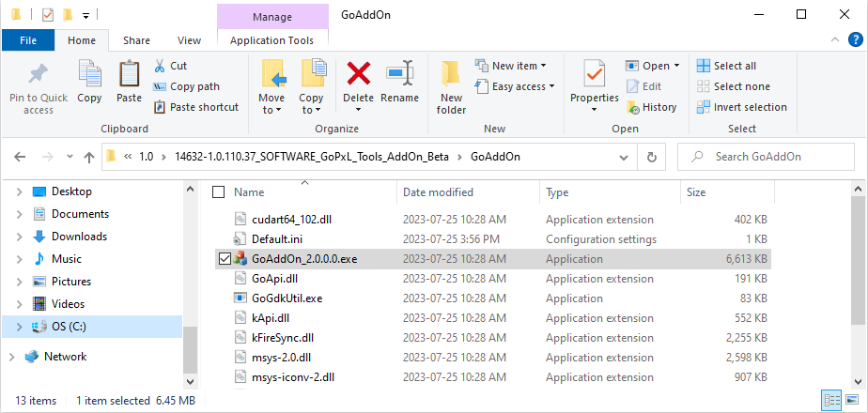The image size is (868, 413).
Task: Open the Application Tools tab
Action: click(271, 40)
